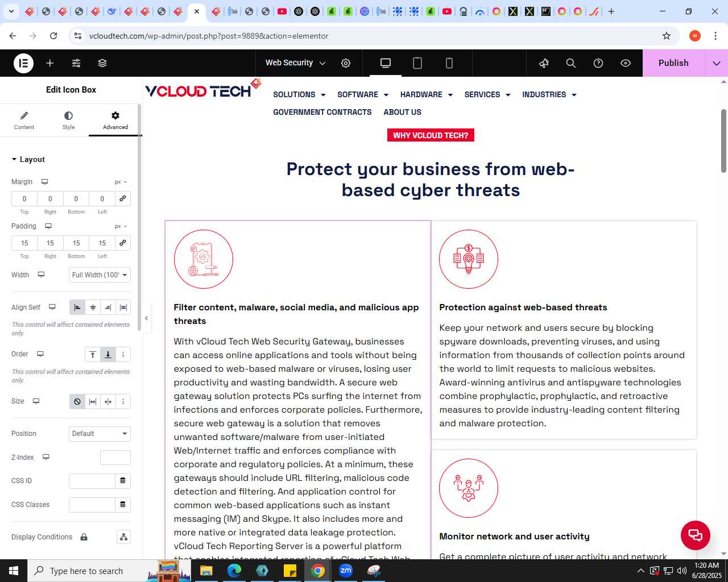Click the Margin Top value field

pos(24,198)
